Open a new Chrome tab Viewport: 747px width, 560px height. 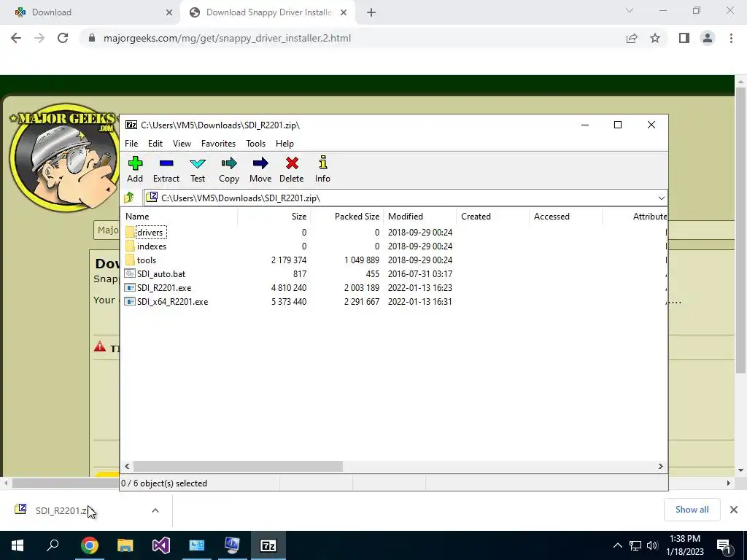tap(371, 12)
